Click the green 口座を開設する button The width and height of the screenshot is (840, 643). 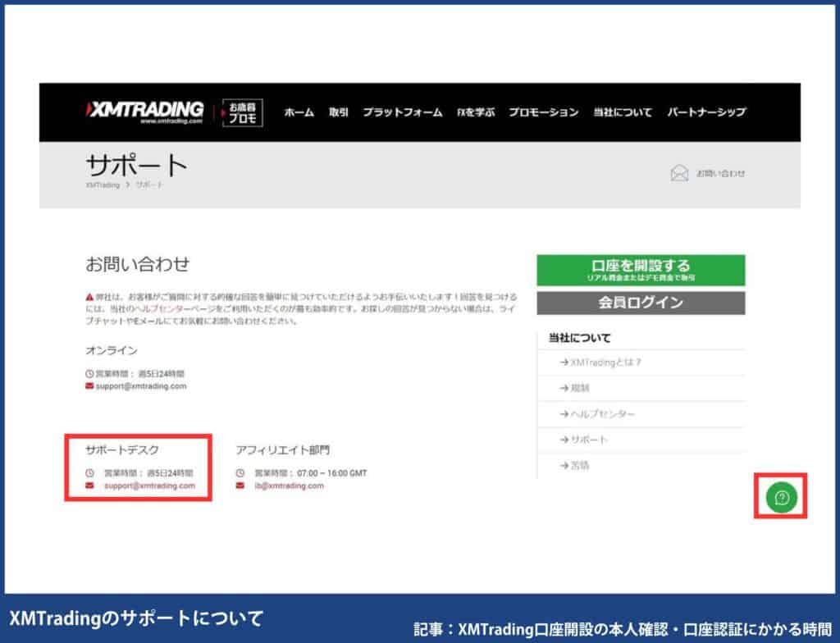pyautogui.click(x=641, y=270)
